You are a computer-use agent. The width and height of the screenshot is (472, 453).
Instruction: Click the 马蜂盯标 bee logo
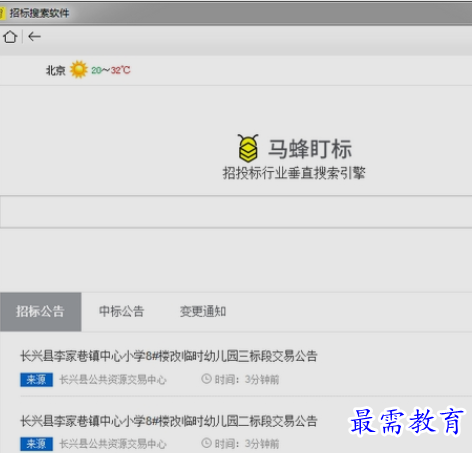tap(248, 148)
